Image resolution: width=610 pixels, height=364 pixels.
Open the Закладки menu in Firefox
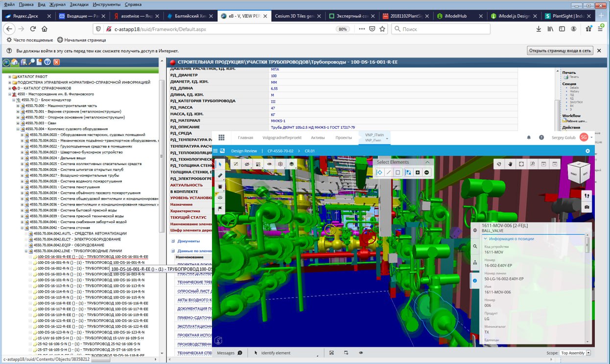[79, 4]
